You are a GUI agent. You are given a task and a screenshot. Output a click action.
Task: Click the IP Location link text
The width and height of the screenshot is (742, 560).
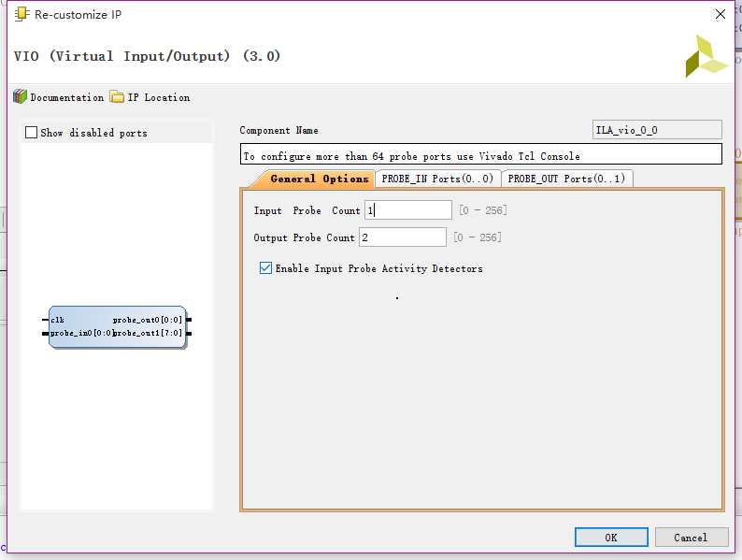click(x=159, y=97)
